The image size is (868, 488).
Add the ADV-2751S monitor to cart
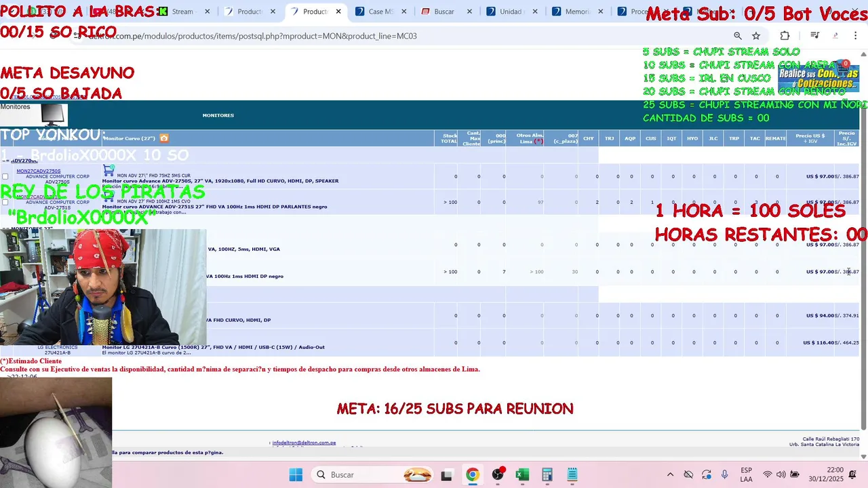coord(108,197)
